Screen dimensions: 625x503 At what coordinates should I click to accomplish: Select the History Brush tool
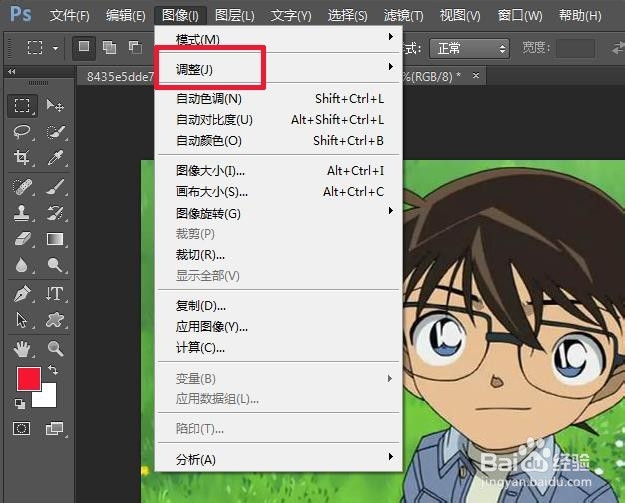(55, 213)
